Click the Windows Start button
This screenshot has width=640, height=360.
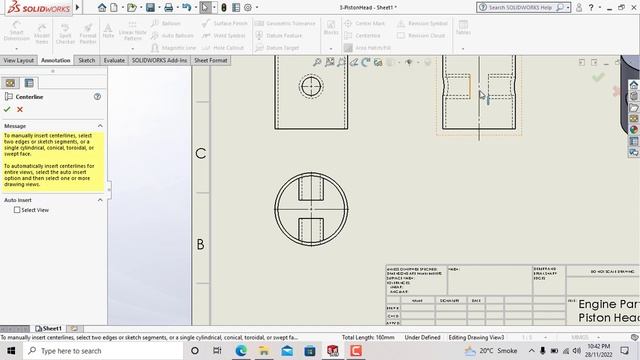point(11,351)
